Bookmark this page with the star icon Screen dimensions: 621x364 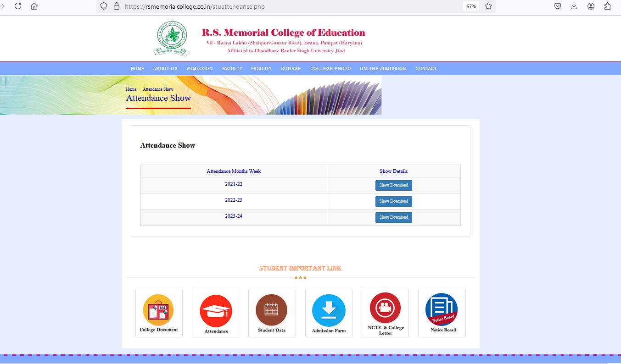pos(488,6)
